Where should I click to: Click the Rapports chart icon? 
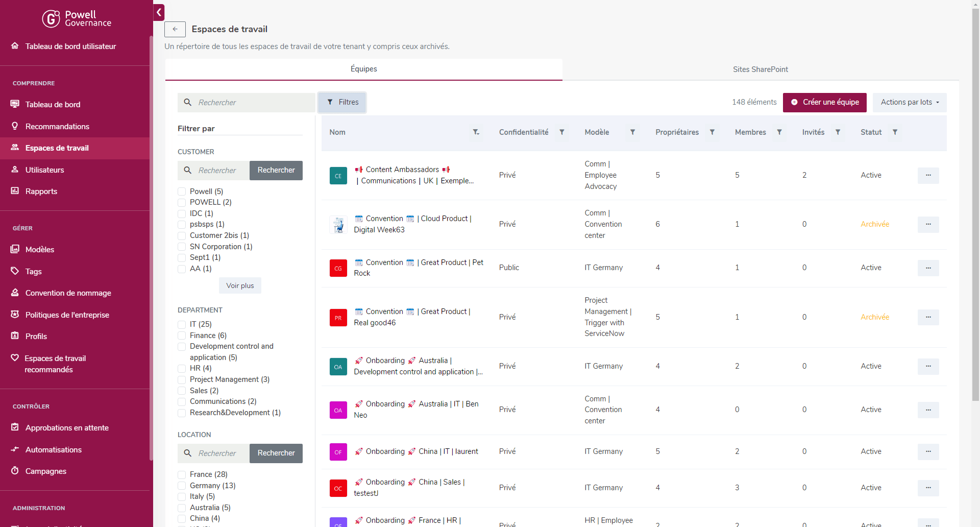click(x=15, y=191)
